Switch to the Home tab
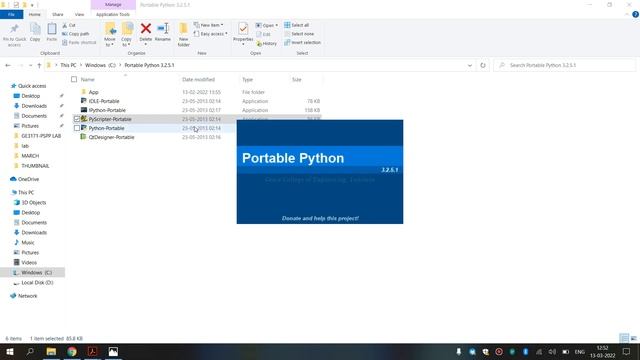 pos(35,14)
